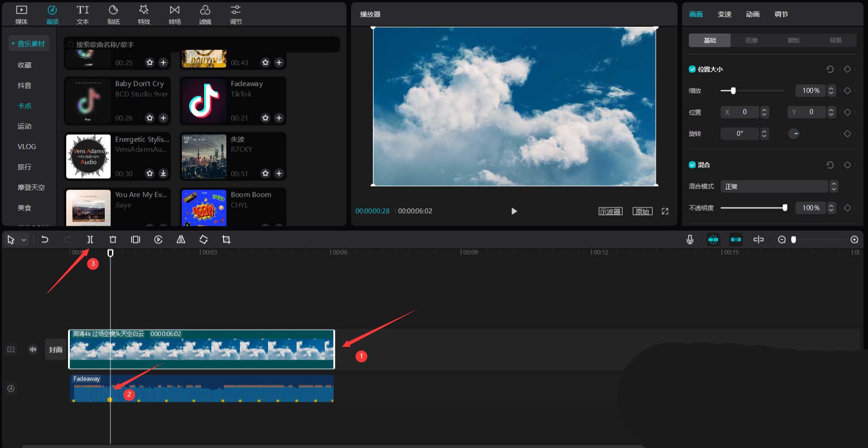Open the 特效 effects tab
This screenshot has height=448, width=868.
tap(144, 15)
